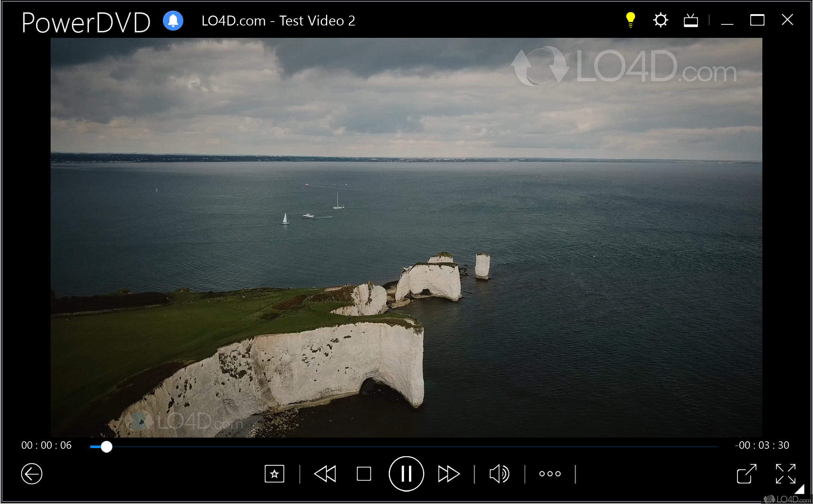This screenshot has height=504, width=813.
Task: Click the seek bar handle
Action: click(x=106, y=447)
